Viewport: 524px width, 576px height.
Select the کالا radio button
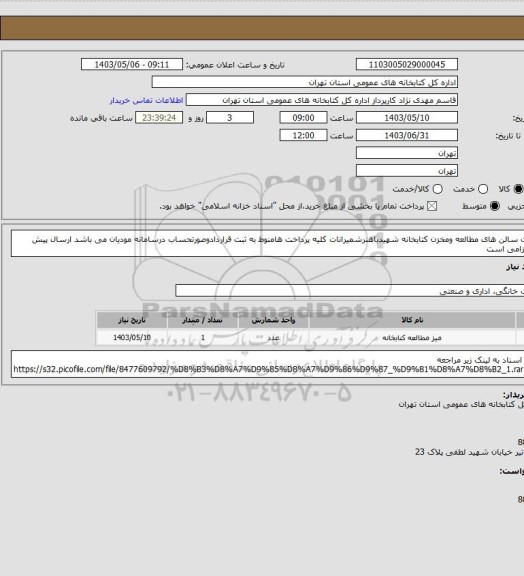tap(518, 189)
